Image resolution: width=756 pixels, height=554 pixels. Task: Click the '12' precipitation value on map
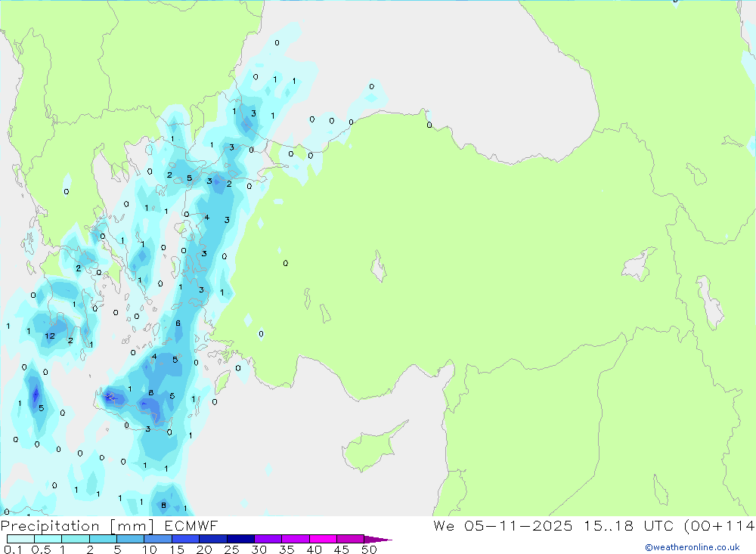(50, 336)
